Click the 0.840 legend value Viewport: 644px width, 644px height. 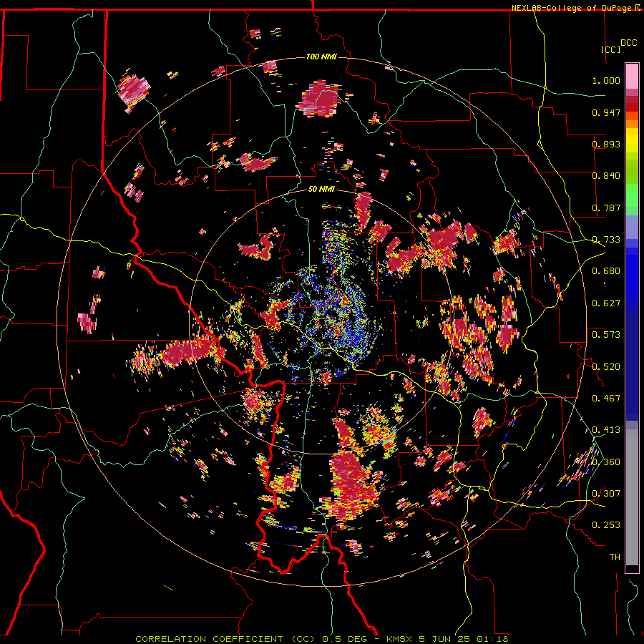pyautogui.click(x=606, y=176)
